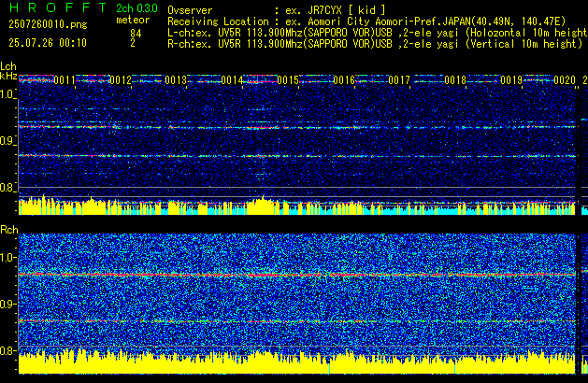Click the 0018 time marker
Viewport: 588px width, 383px height.
coord(455,80)
